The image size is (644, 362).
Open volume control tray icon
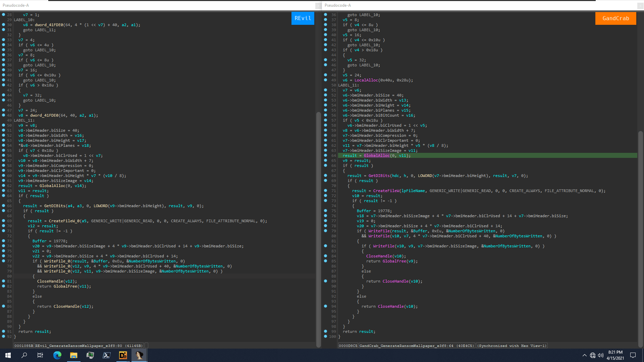pos(601,355)
